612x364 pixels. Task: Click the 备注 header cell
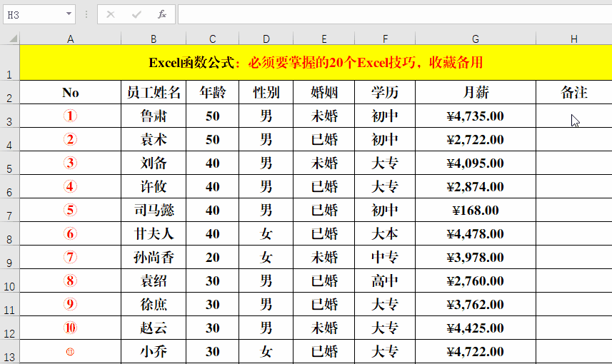pos(573,93)
